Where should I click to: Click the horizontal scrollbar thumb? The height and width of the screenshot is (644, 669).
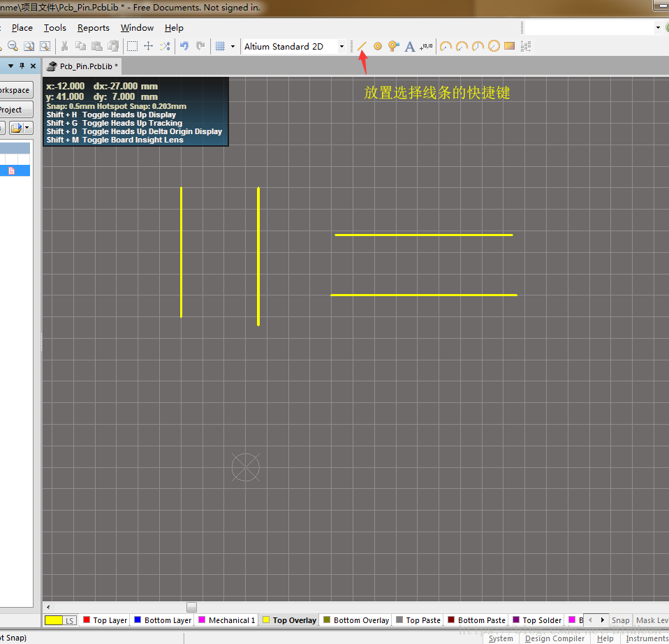tap(191, 607)
